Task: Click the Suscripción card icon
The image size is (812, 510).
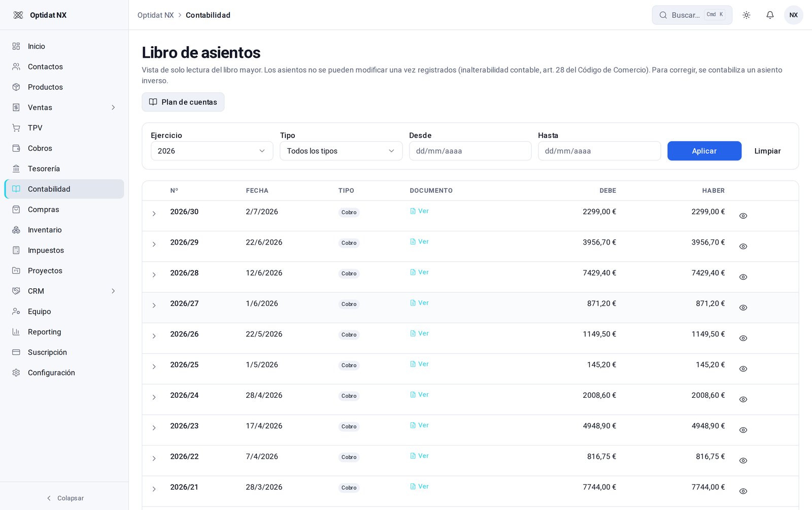Action: [x=16, y=352]
